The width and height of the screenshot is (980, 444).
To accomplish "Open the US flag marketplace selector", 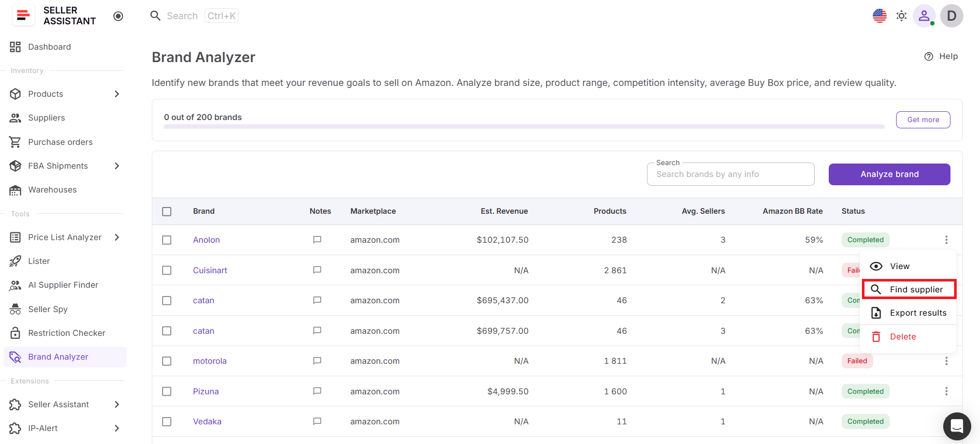I will click(880, 16).
